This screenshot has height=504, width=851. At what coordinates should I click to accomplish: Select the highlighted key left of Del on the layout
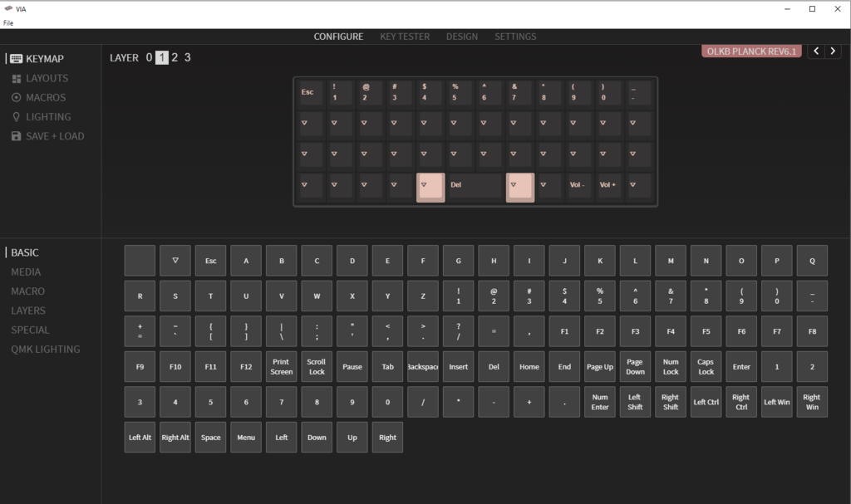[x=430, y=187]
